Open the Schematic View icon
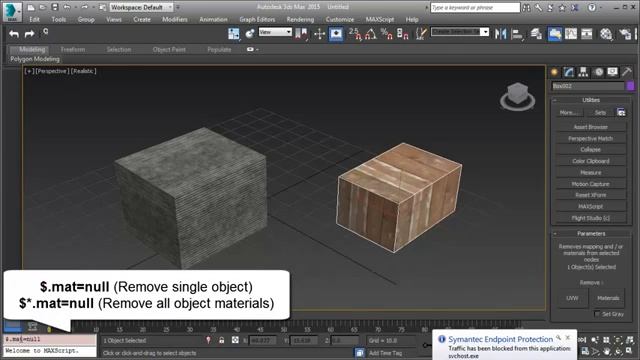Image resolution: width=640 pixels, height=360 pixels. click(587, 34)
